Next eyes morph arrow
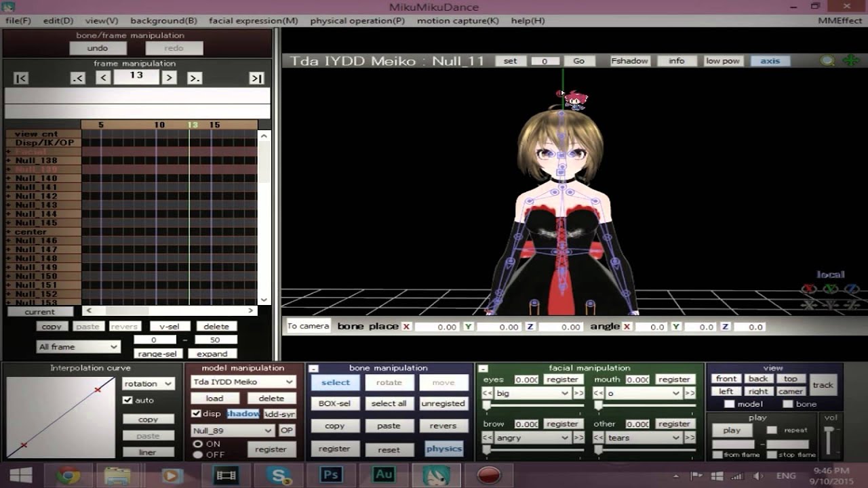 [x=578, y=393]
